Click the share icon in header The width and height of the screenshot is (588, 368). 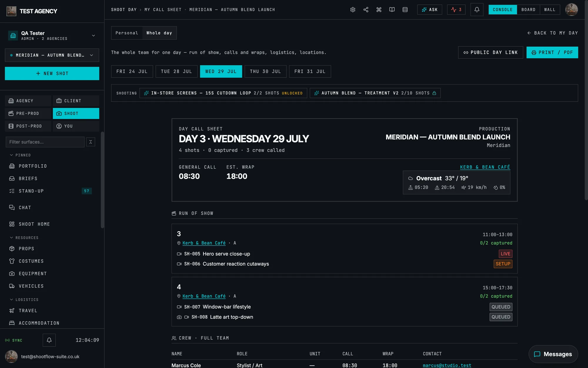[x=366, y=10]
